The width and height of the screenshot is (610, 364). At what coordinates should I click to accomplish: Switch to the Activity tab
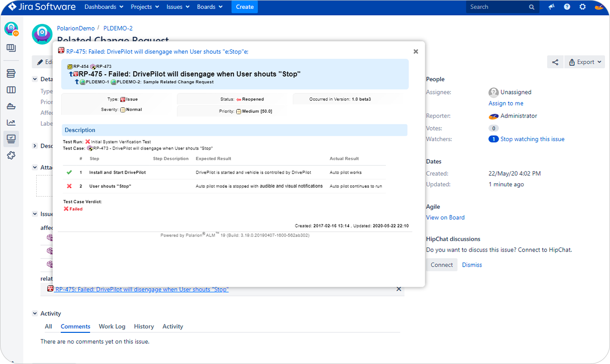(x=173, y=326)
